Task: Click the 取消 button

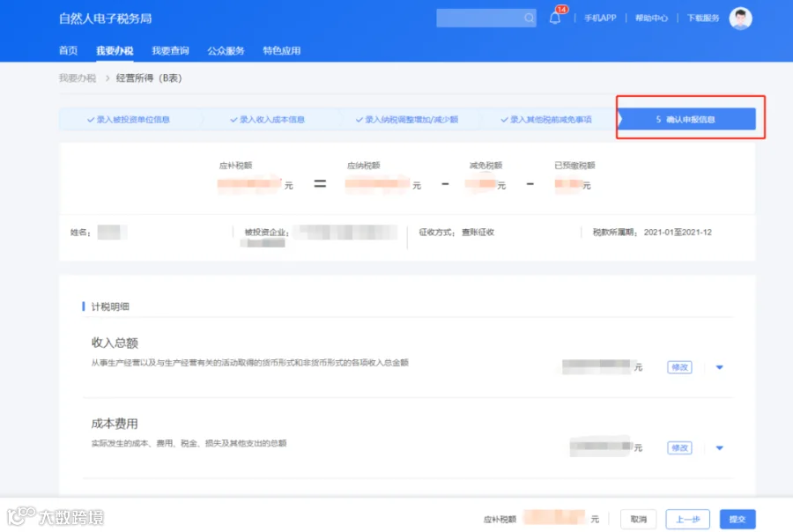Action: click(639, 519)
